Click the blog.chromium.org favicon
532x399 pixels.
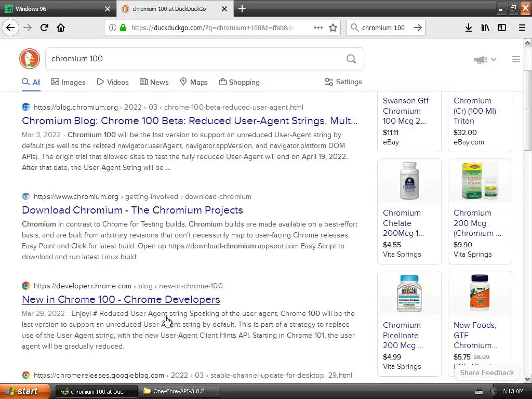[x=26, y=107]
